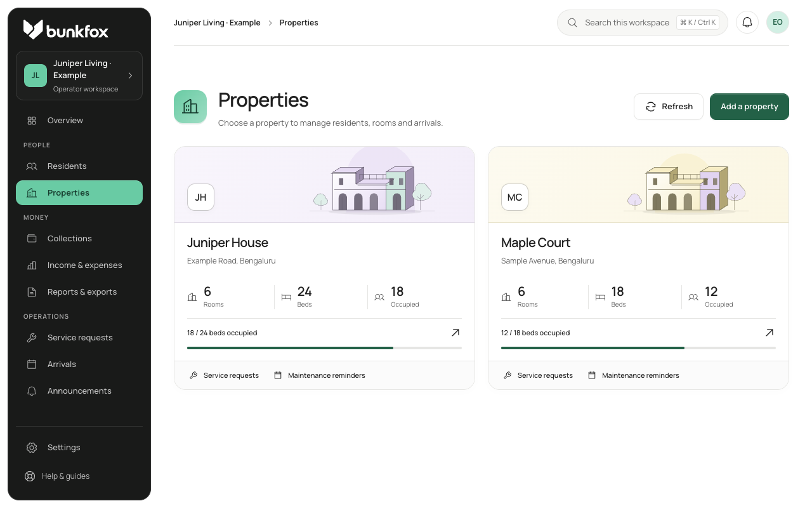Click "Example Road, Bengaluru" address

232,261
